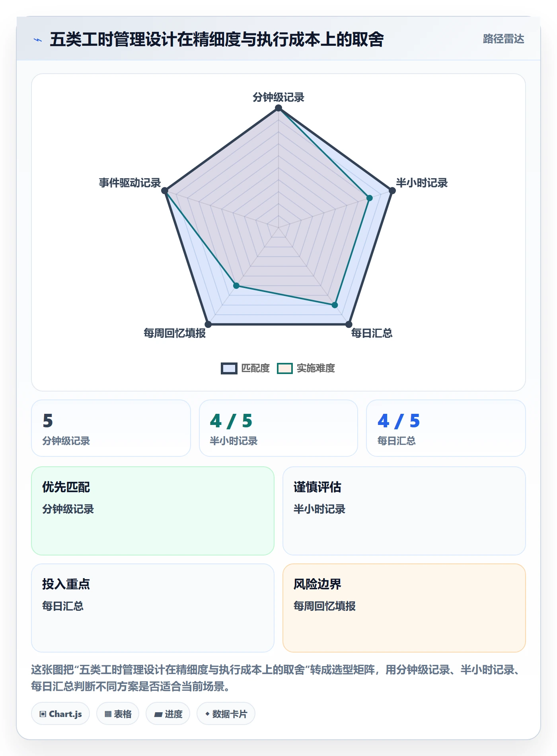Screen dimensions: 557x756
Task: Open the 路径雷达 label in the header
Action: pos(503,39)
